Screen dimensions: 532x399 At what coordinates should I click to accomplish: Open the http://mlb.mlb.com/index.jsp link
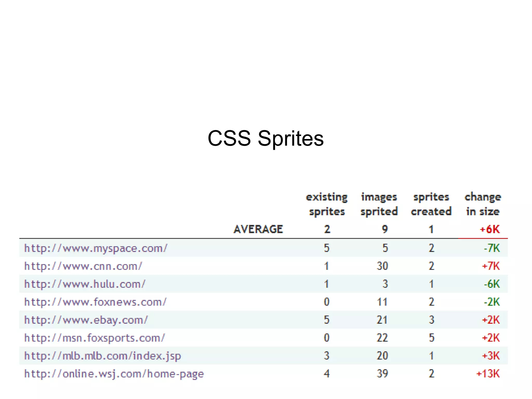point(103,356)
